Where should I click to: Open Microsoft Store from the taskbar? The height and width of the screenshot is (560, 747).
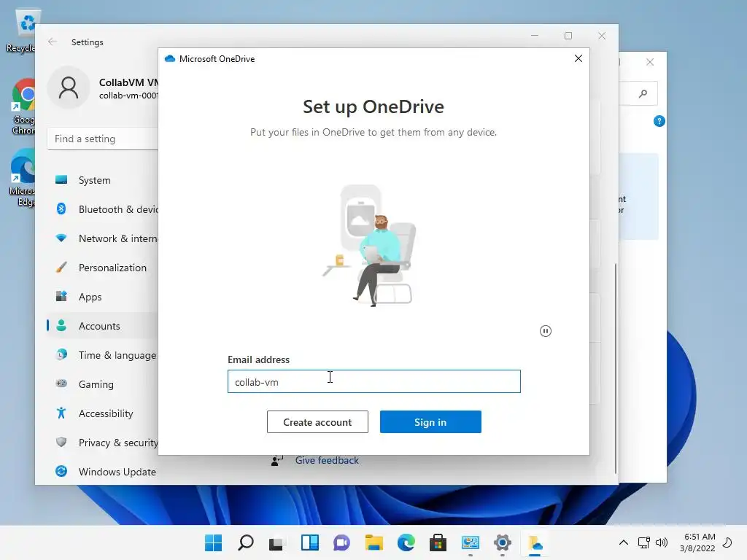[438, 542]
